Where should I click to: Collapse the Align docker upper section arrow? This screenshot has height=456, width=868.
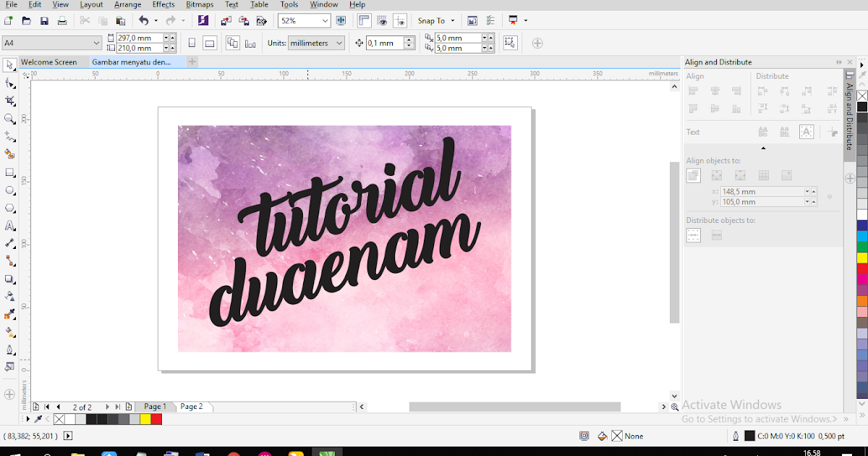coord(763,148)
